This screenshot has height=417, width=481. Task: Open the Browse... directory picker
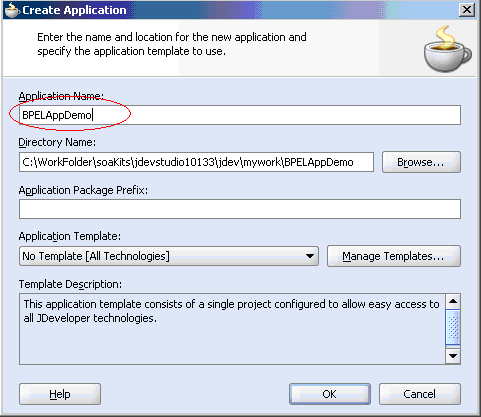coord(421,162)
